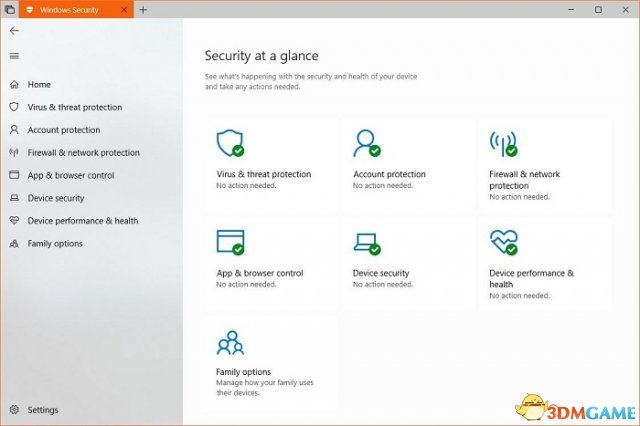The height and width of the screenshot is (426, 640).
Task: Minimize the Windows Security window
Action: coord(571,9)
